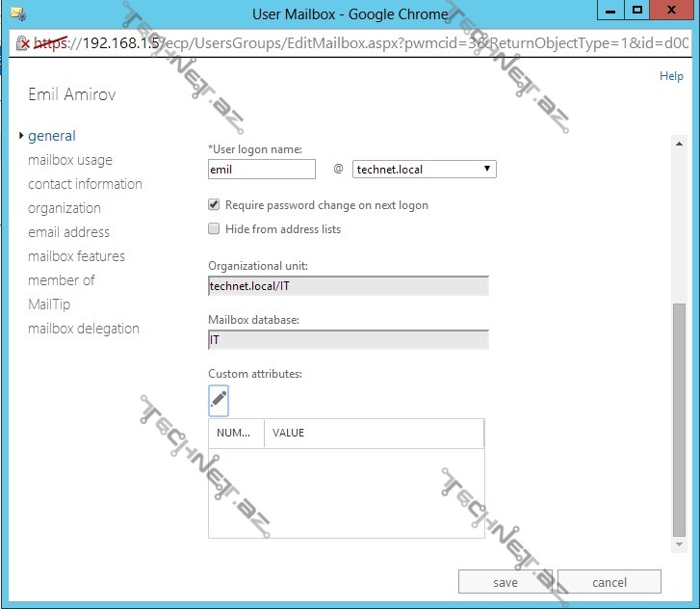Click the insecure HTTPS warning icon in address bar
This screenshot has height=609, width=700.
[23, 43]
